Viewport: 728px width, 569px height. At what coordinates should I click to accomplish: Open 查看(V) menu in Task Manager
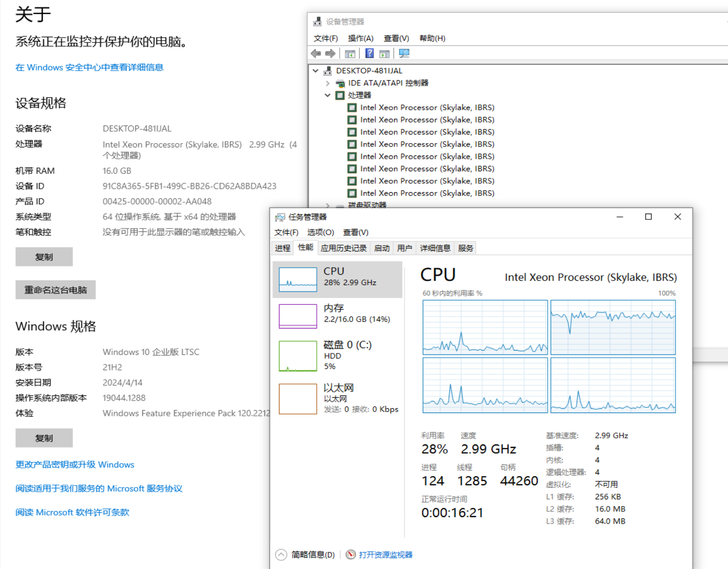pos(356,232)
